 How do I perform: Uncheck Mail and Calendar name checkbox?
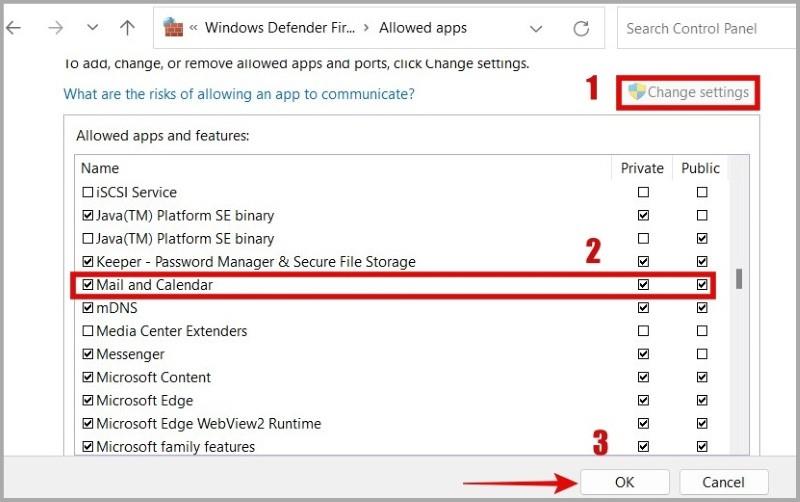coord(88,285)
